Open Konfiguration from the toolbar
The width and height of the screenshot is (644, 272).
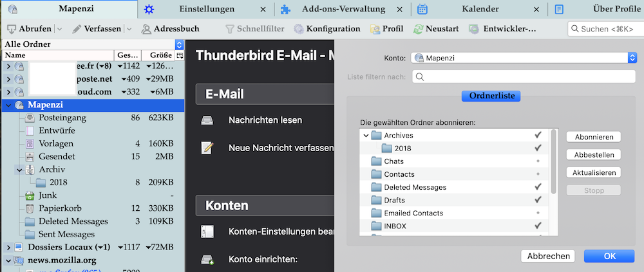327,29
